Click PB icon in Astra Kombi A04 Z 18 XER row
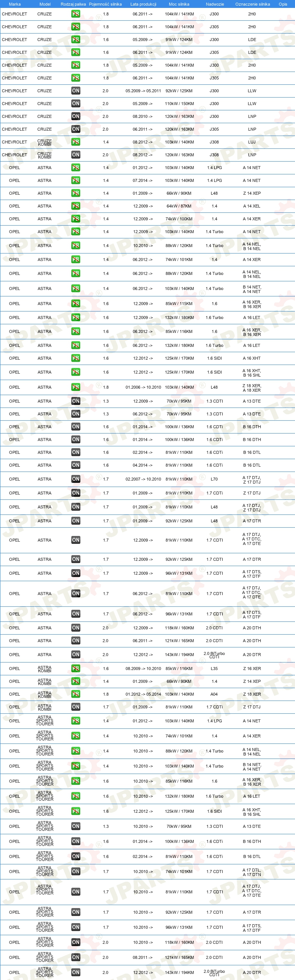 coord(76,694)
